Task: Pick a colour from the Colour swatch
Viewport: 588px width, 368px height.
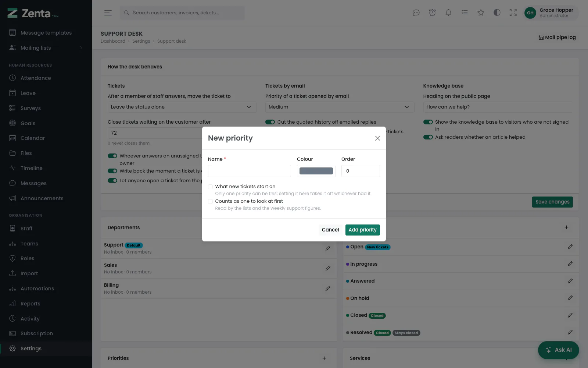Action: [x=316, y=171]
